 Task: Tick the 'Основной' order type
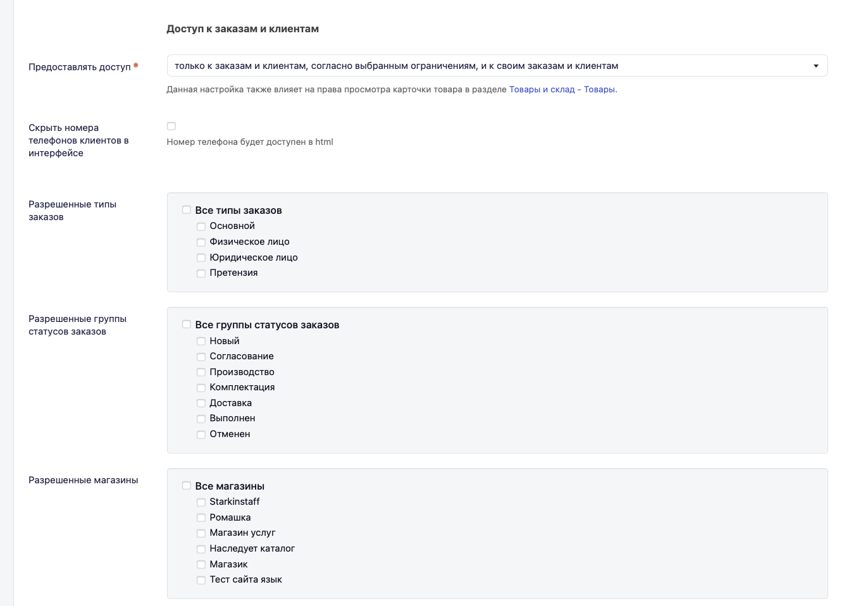point(201,226)
